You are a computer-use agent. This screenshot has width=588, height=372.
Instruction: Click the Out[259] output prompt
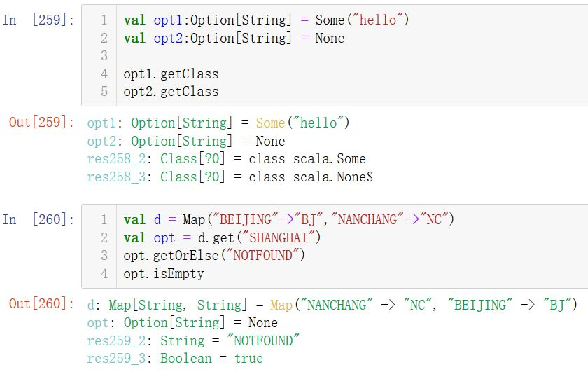click(41, 123)
